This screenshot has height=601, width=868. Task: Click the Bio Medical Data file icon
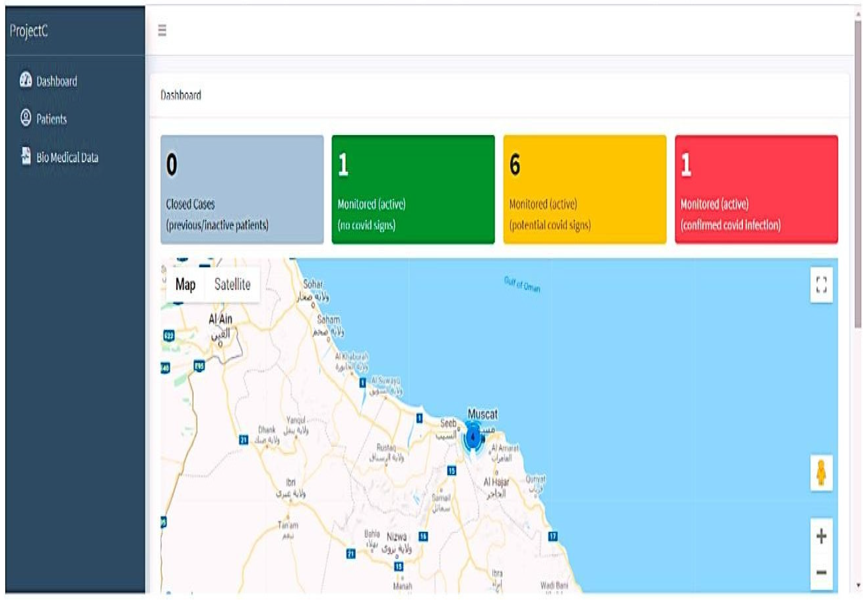[x=26, y=155]
